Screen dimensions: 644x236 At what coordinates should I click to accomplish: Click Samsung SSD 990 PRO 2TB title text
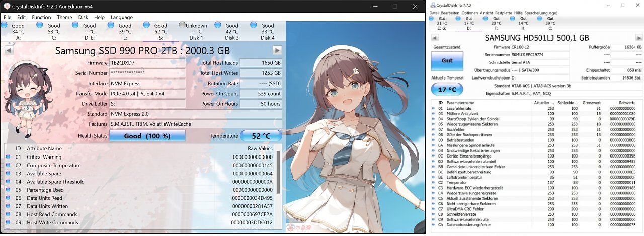(142, 51)
